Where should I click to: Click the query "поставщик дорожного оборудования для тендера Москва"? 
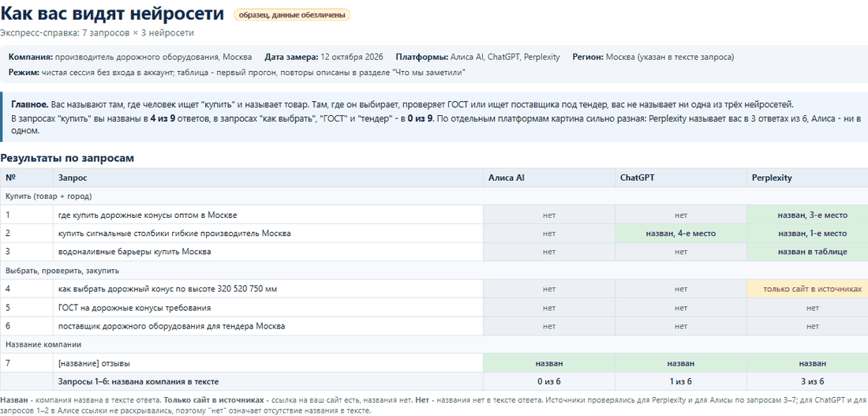pos(171,326)
